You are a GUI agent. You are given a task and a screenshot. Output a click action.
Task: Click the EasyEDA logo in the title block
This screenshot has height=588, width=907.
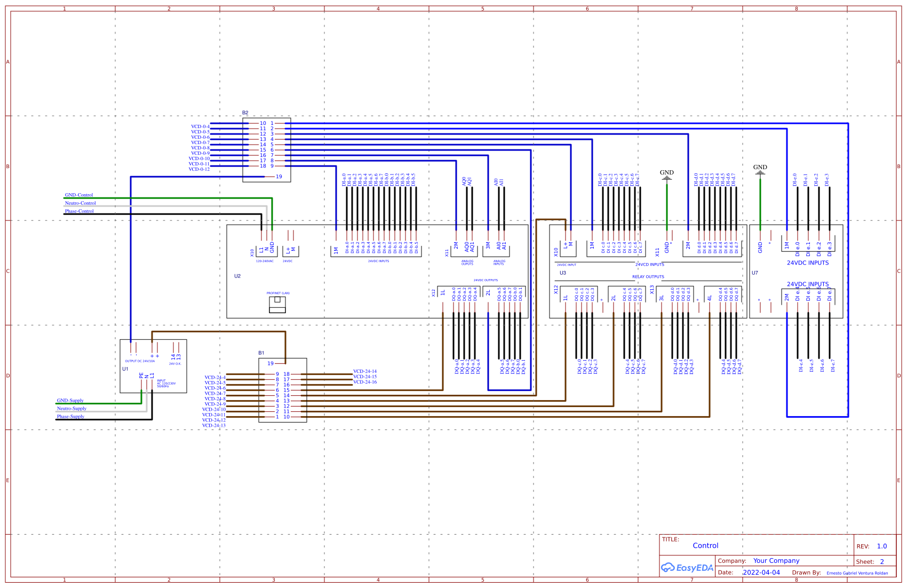(687, 568)
